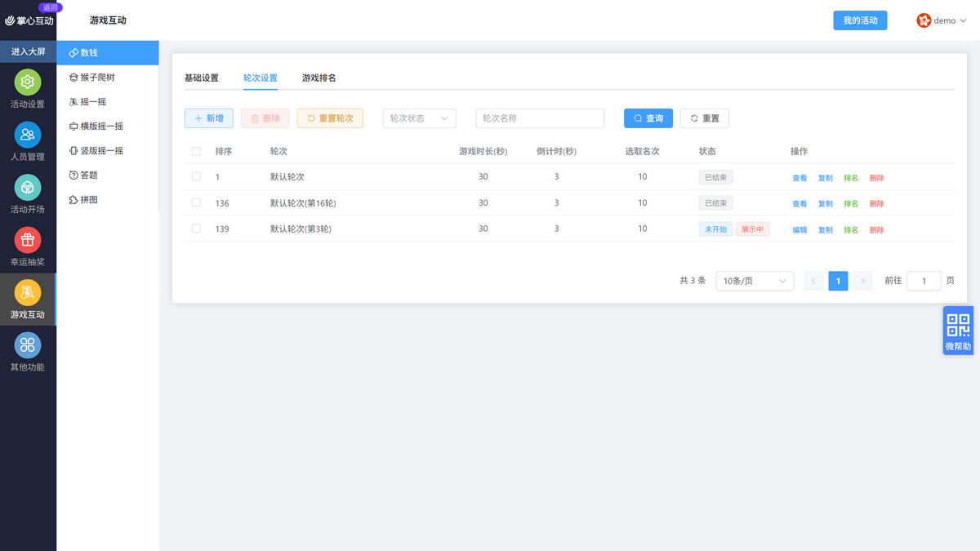The height and width of the screenshot is (551, 980).
Task: Switch to the 基础设置 tab
Action: (202, 78)
